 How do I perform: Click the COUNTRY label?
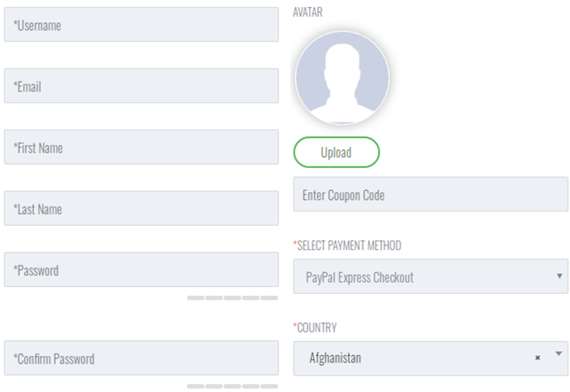tap(315, 328)
